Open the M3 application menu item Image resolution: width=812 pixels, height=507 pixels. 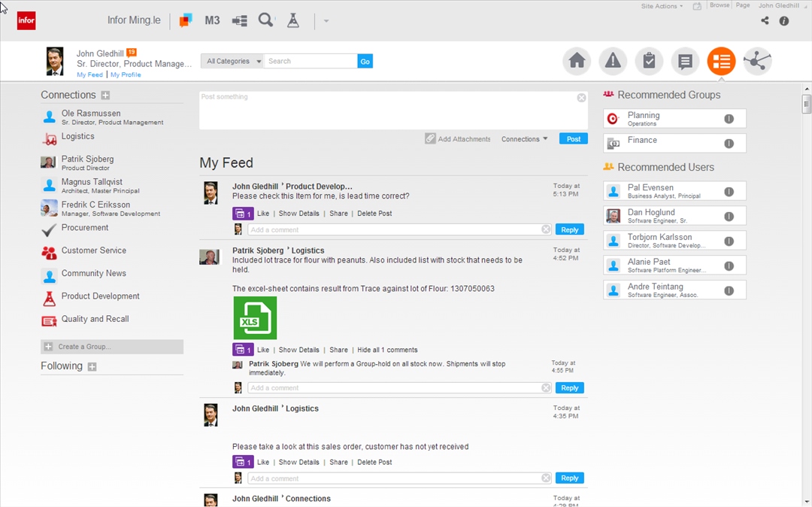[x=212, y=20]
